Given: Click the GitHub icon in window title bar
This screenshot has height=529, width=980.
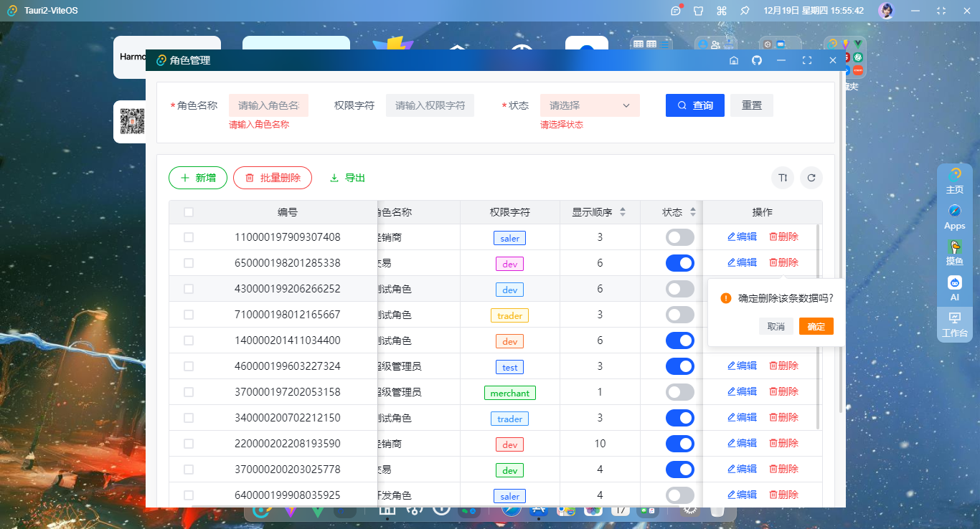Looking at the screenshot, I should point(756,60).
